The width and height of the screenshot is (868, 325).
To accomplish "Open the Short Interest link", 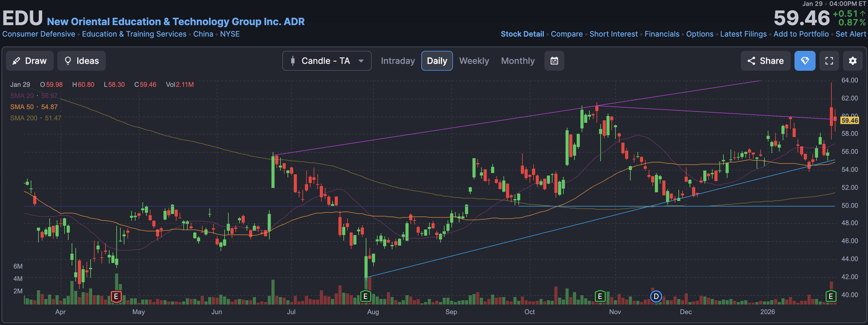I will click(614, 34).
